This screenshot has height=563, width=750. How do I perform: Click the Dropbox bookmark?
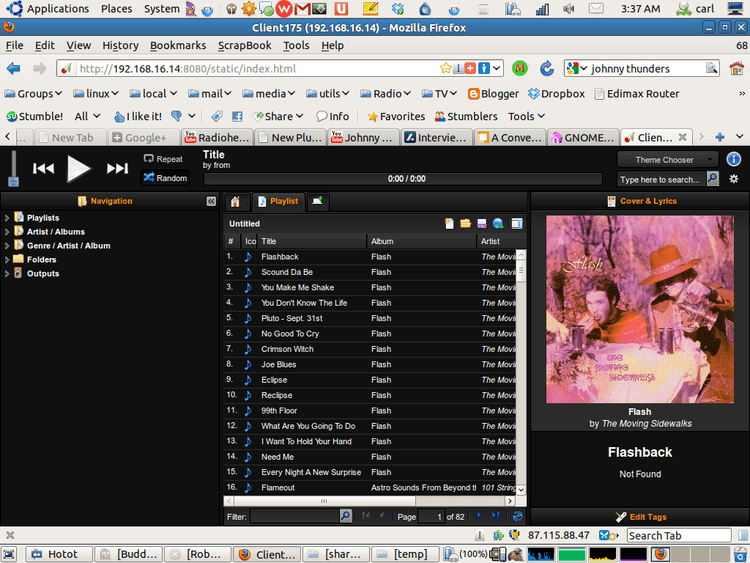point(556,94)
